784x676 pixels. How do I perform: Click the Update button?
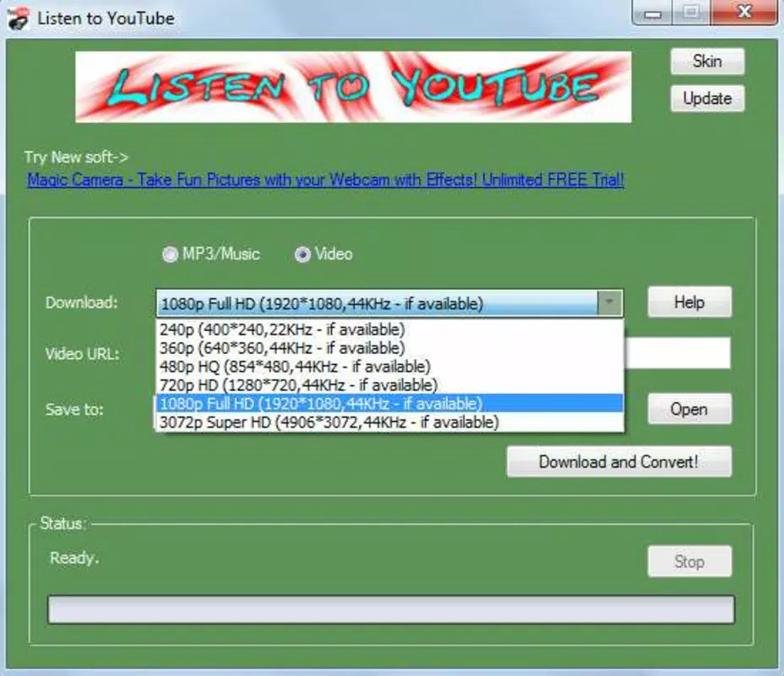tap(707, 99)
